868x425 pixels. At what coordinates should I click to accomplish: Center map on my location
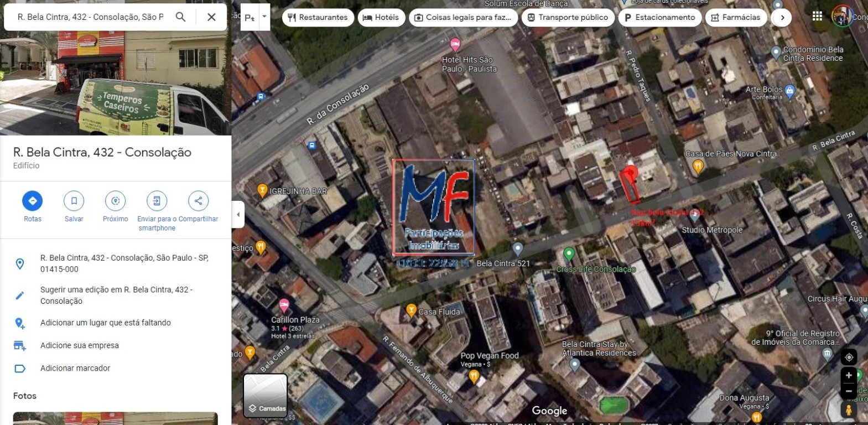(849, 357)
